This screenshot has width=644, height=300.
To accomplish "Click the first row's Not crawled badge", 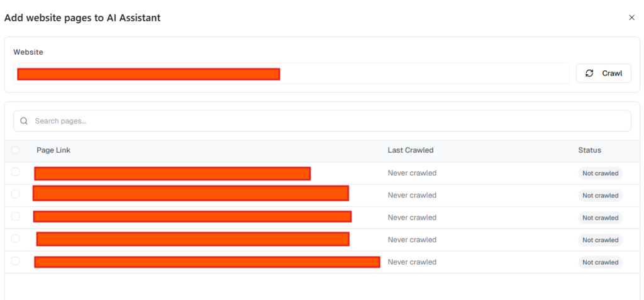I will click(600, 174).
